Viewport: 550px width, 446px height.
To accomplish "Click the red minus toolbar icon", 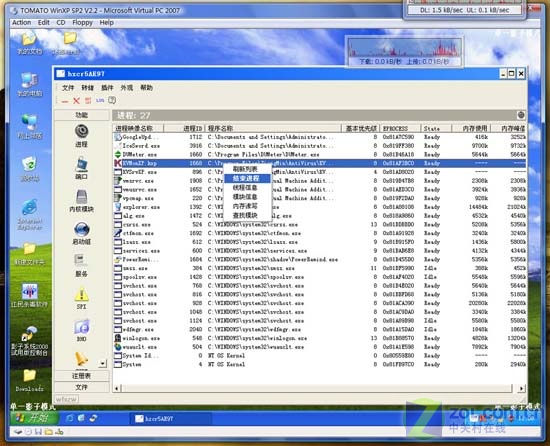I will [65, 101].
